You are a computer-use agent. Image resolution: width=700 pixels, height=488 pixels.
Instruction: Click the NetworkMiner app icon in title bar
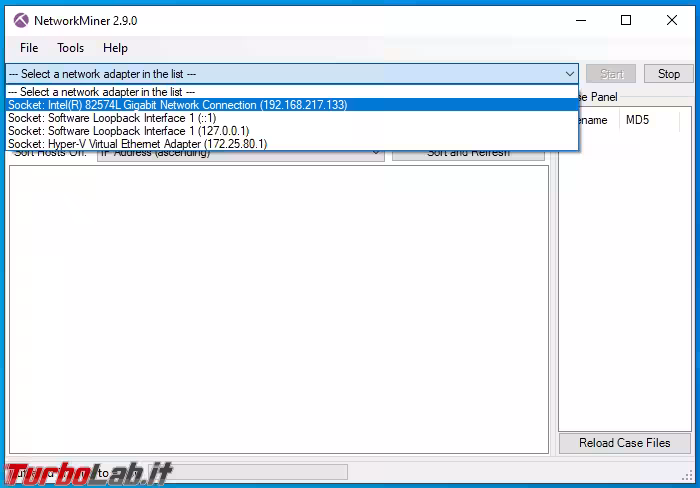tap(21, 21)
